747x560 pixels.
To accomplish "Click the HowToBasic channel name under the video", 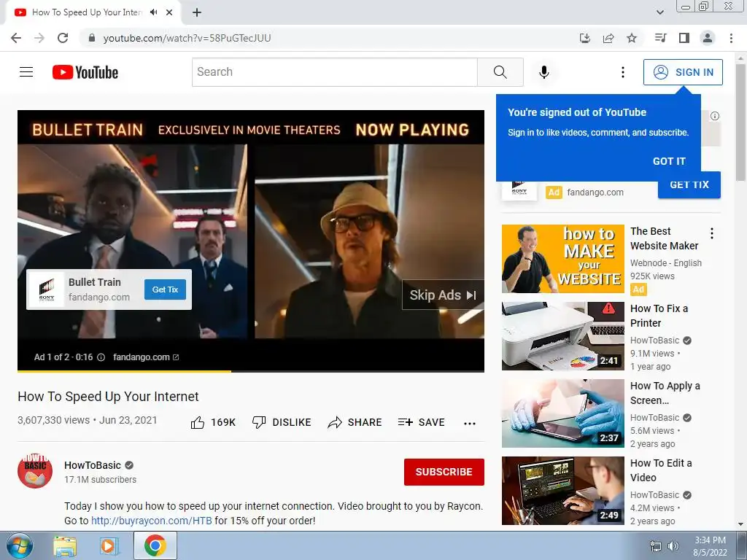I will coord(93,465).
